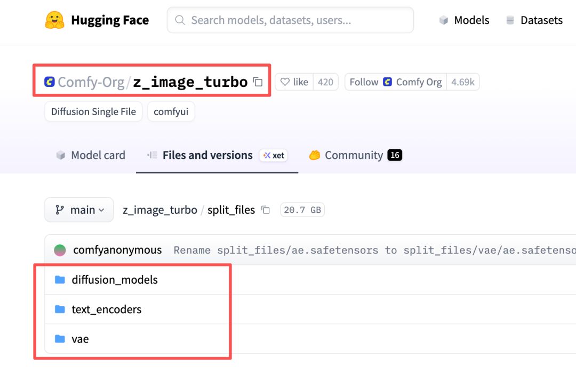Screen dimensions: 576x392
Task: Open the text_encoders folder
Action: pyautogui.click(x=107, y=309)
